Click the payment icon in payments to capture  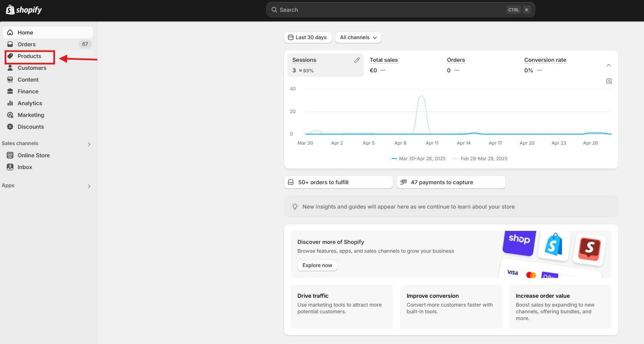pos(403,182)
